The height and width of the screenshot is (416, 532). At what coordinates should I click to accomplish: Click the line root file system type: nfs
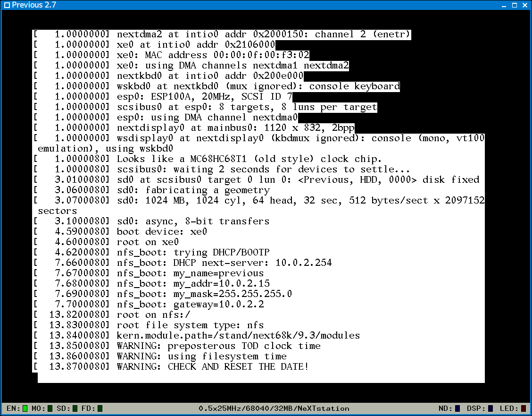coord(148,325)
